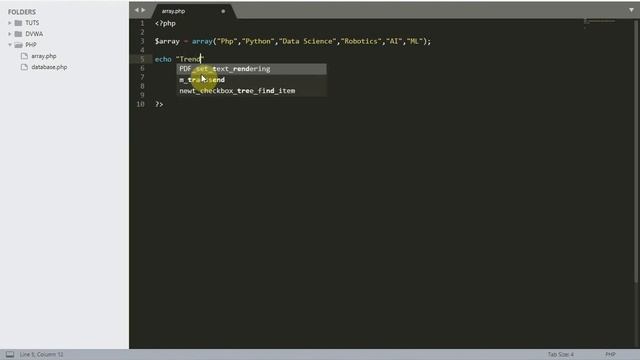Image resolution: width=640 pixels, height=360 pixels.
Task: Open the tab list dropdown arrow
Action: [631, 10]
